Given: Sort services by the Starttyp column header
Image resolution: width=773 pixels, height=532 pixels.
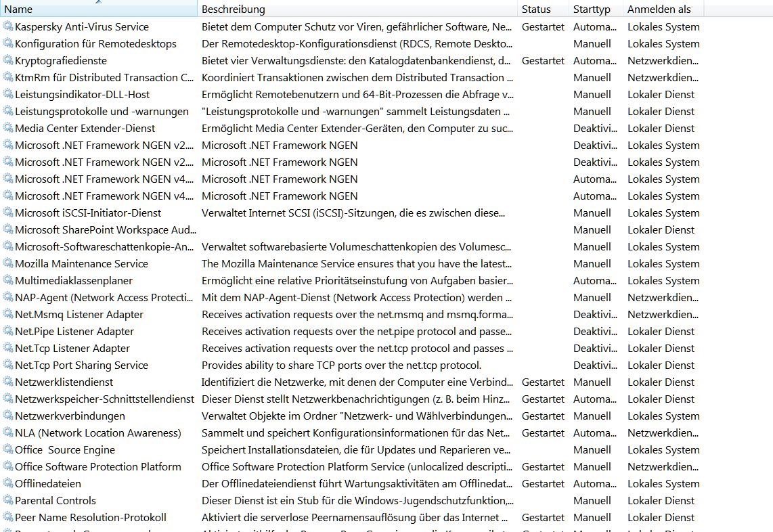Looking at the screenshot, I should click(596, 9).
